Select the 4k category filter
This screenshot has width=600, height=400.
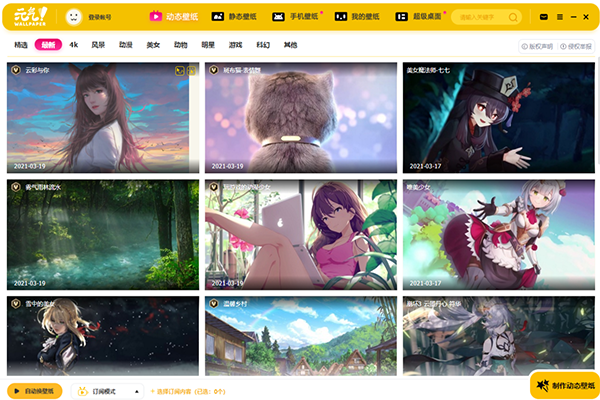[74, 45]
